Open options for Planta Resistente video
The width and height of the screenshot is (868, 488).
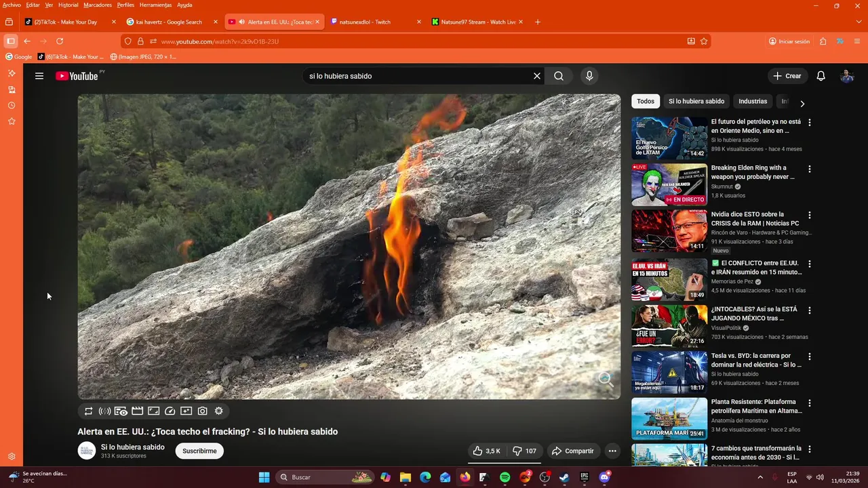pos(809,403)
